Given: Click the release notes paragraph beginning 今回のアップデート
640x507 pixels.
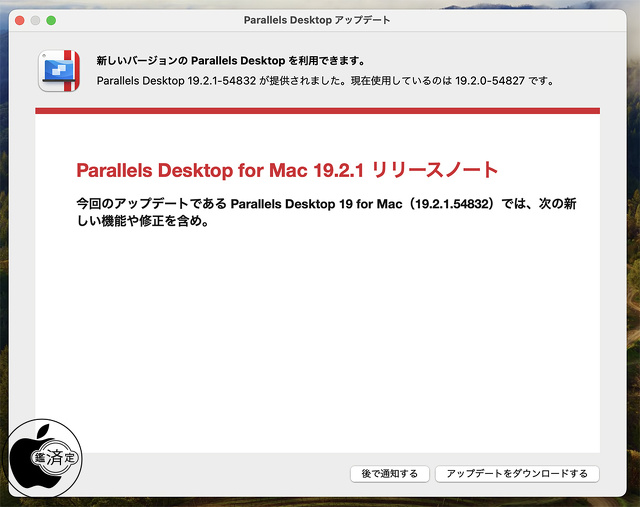Looking at the screenshot, I should [326, 212].
